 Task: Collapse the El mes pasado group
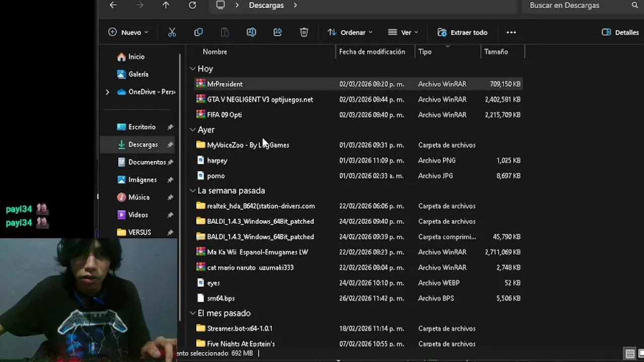point(193,313)
